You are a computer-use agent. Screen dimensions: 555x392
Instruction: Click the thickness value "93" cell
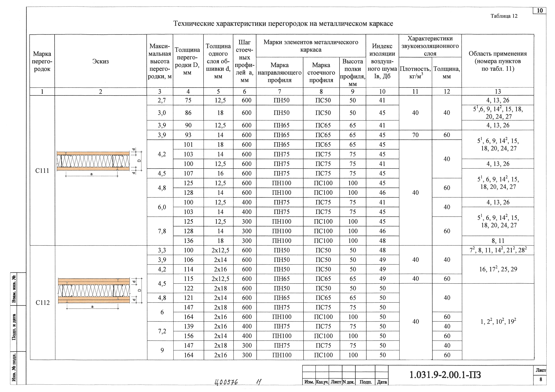tap(188, 135)
